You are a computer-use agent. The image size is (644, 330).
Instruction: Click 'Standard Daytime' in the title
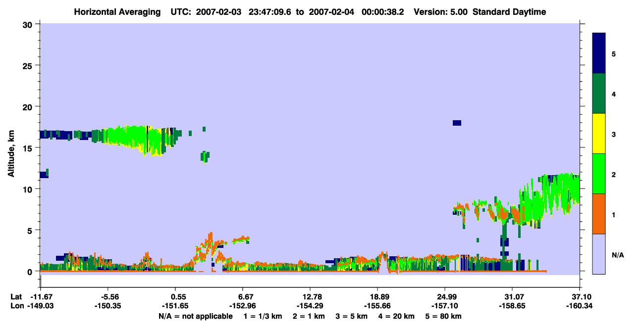[x=509, y=12]
